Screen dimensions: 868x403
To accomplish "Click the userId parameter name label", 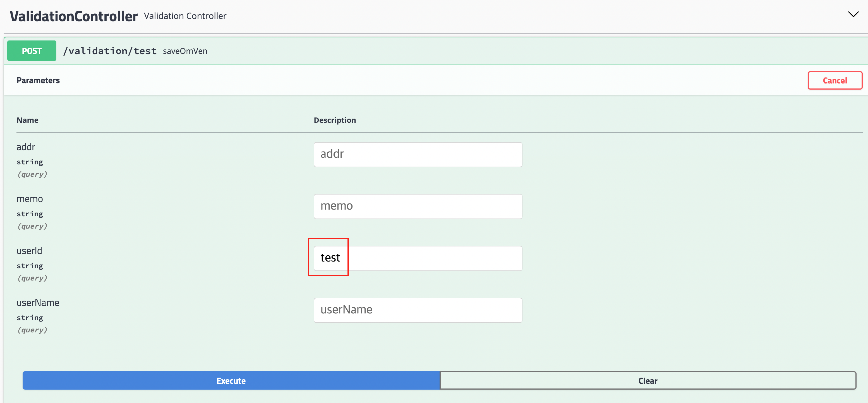I will coord(29,251).
